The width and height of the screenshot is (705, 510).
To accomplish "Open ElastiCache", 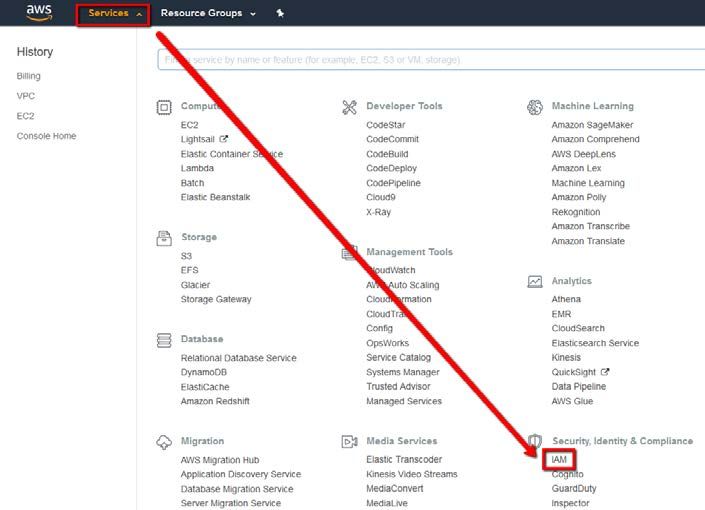I will click(205, 387).
